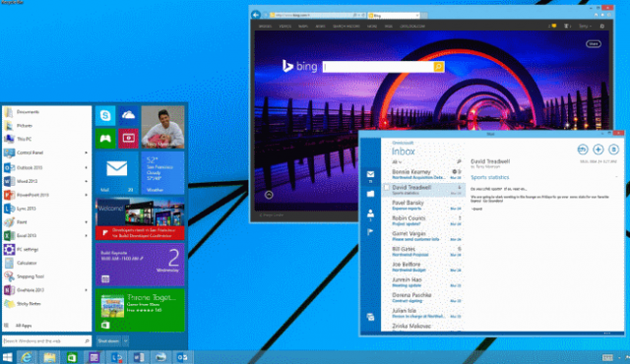This screenshot has width=630, height=364.
Task: Open OUTLOOK.COM link in Bing menu
Action: 412,27
